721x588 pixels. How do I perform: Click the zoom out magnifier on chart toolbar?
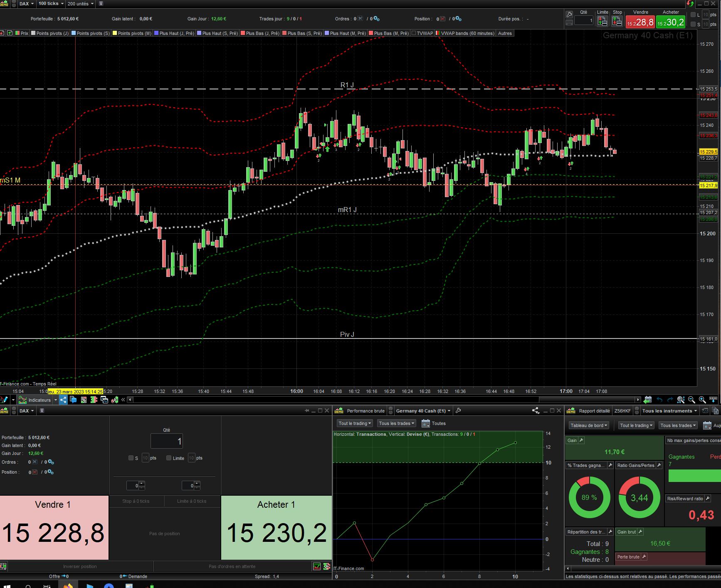[691, 400]
